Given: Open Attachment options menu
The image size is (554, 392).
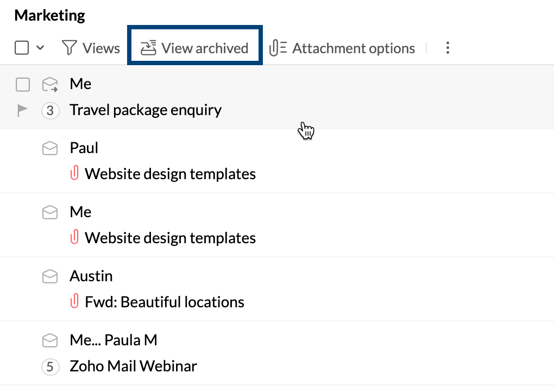Looking at the screenshot, I should point(343,48).
